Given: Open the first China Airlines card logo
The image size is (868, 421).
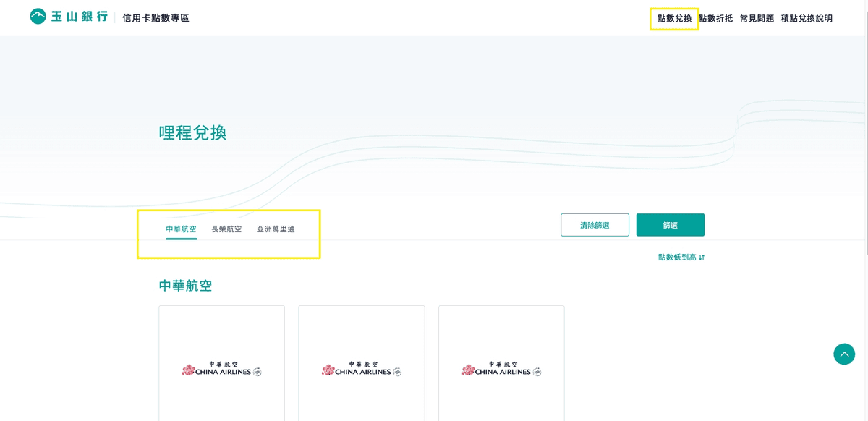Looking at the screenshot, I should [x=221, y=370].
